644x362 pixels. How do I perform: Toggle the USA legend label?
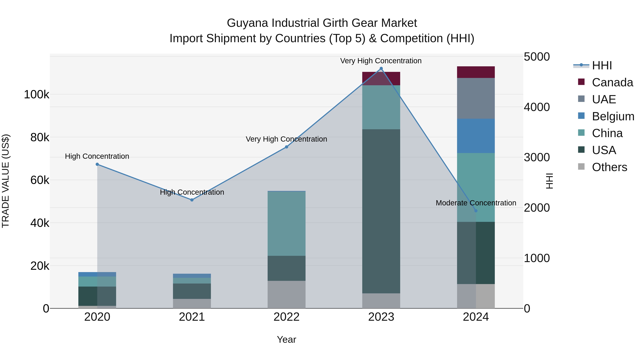(x=604, y=150)
